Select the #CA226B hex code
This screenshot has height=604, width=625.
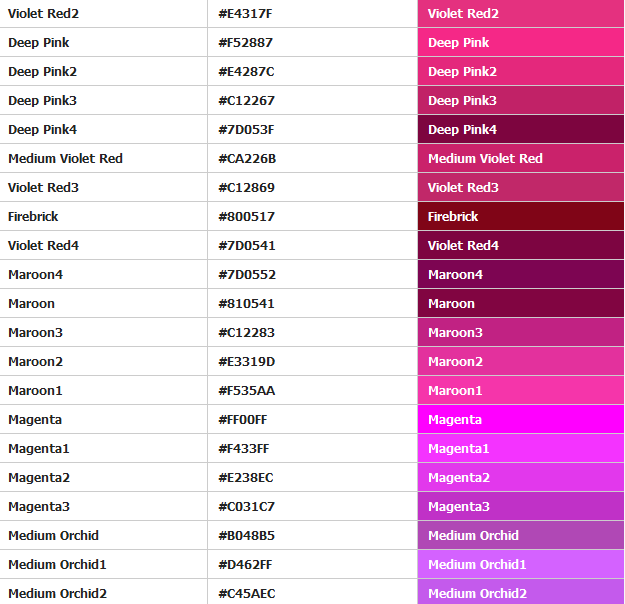click(247, 159)
